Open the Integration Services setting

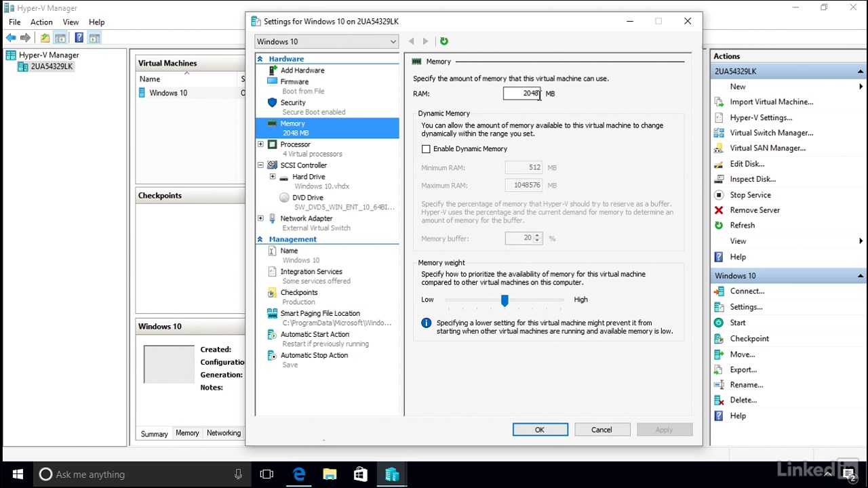311,272
